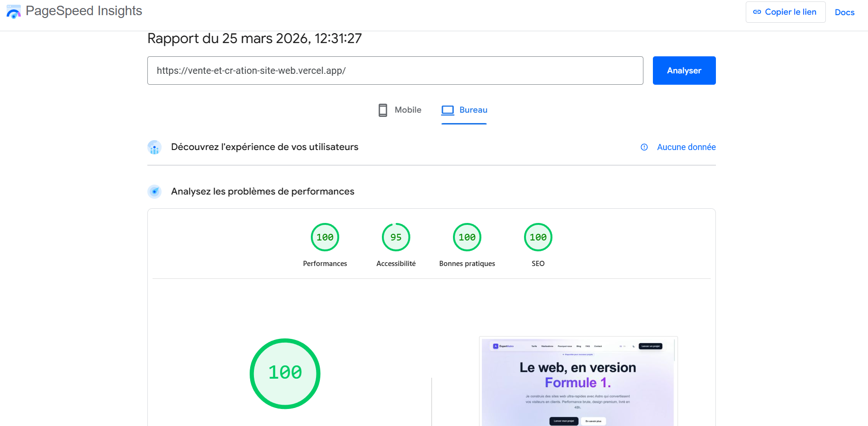Open the Docs link
This screenshot has width=868, height=426.
click(x=844, y=12)
